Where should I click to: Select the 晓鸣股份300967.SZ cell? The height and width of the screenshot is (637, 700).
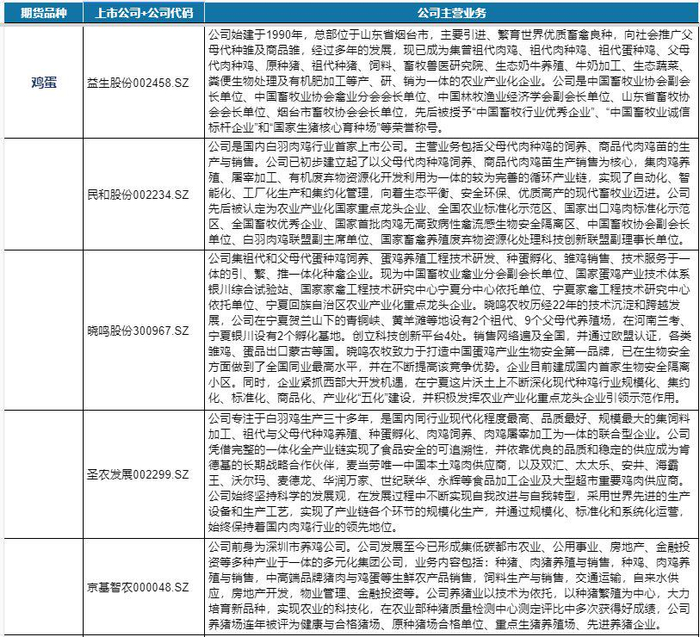(x=144, y=331)
